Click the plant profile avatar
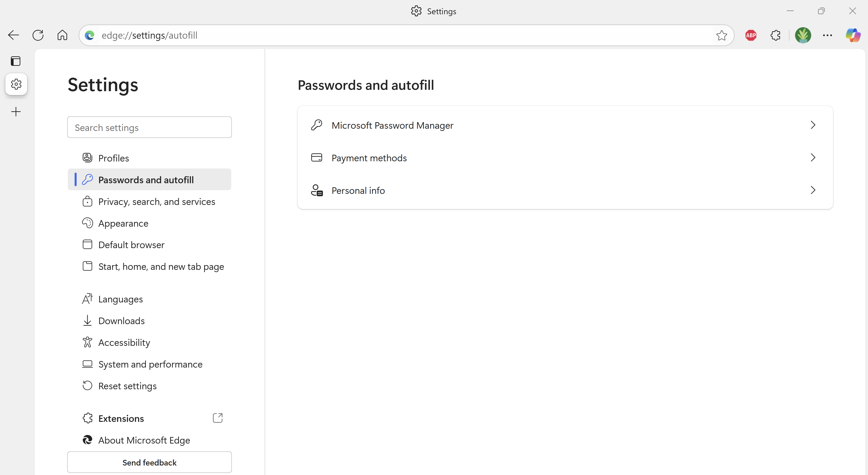The image size is (868, 475). [x=803, y=35]
